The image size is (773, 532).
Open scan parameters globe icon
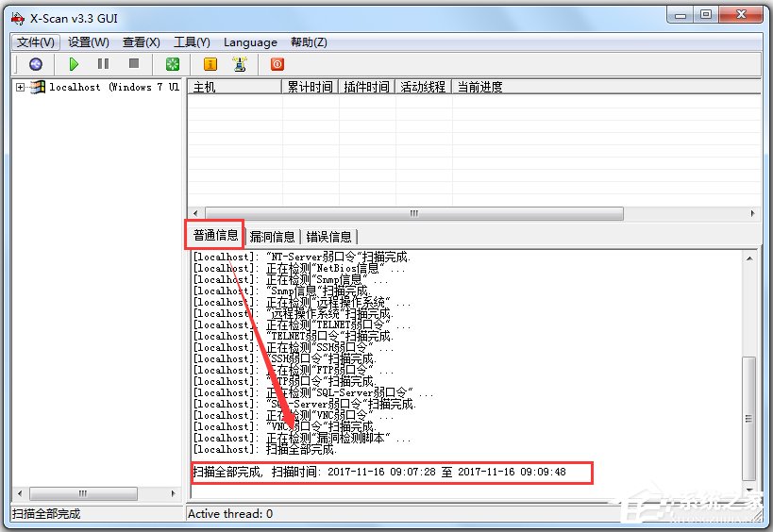36,64
